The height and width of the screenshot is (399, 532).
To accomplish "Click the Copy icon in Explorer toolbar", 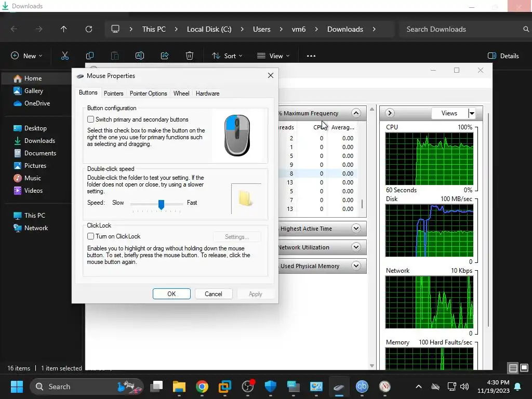I will pos(89,56).
